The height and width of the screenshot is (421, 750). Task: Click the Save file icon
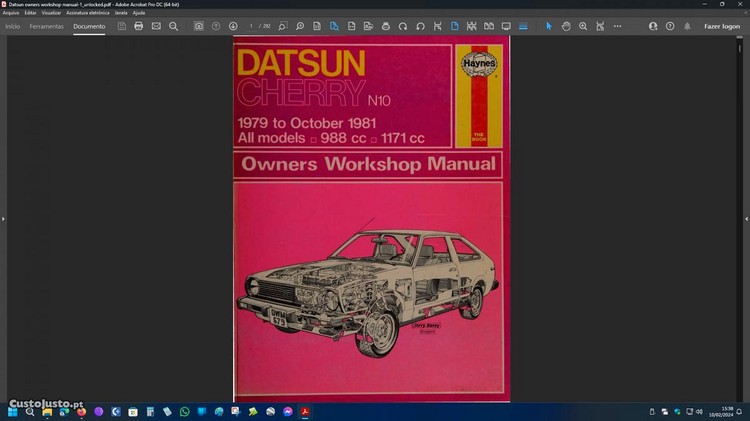[x=122, y=26]
